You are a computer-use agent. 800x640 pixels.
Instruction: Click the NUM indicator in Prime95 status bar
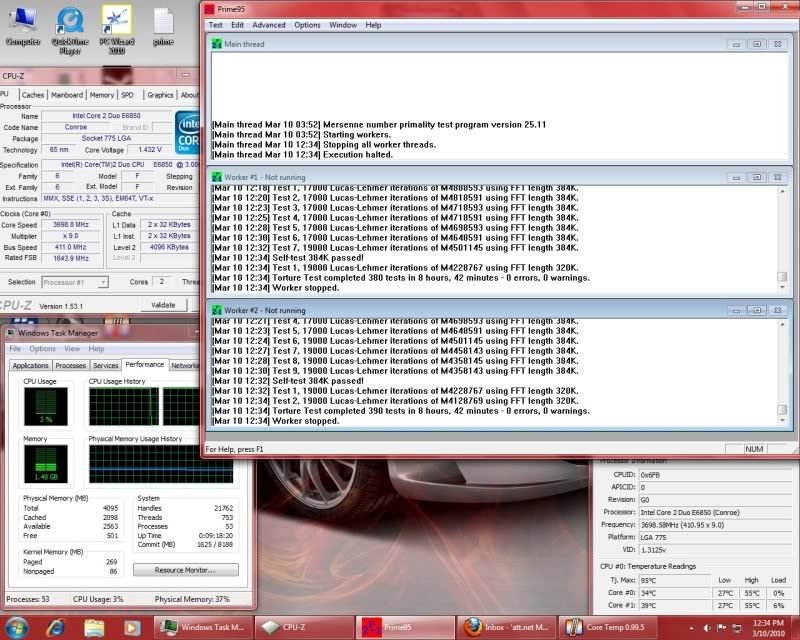[754, 449]
